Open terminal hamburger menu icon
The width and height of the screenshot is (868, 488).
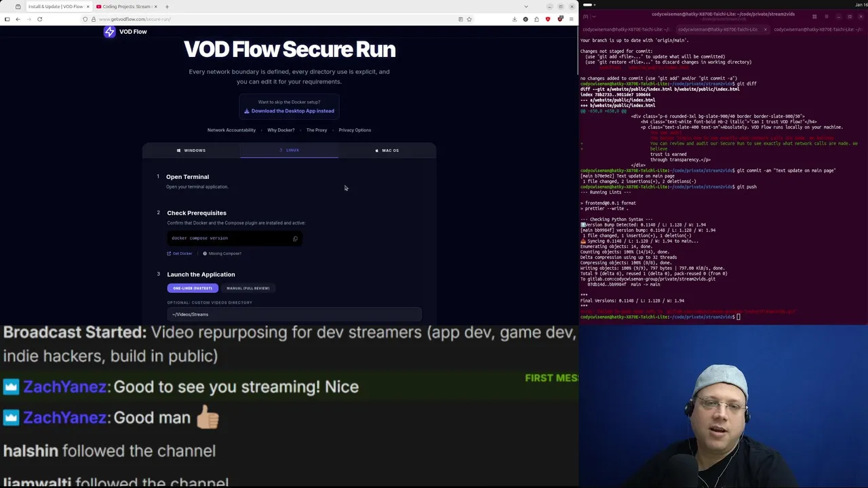826,16
